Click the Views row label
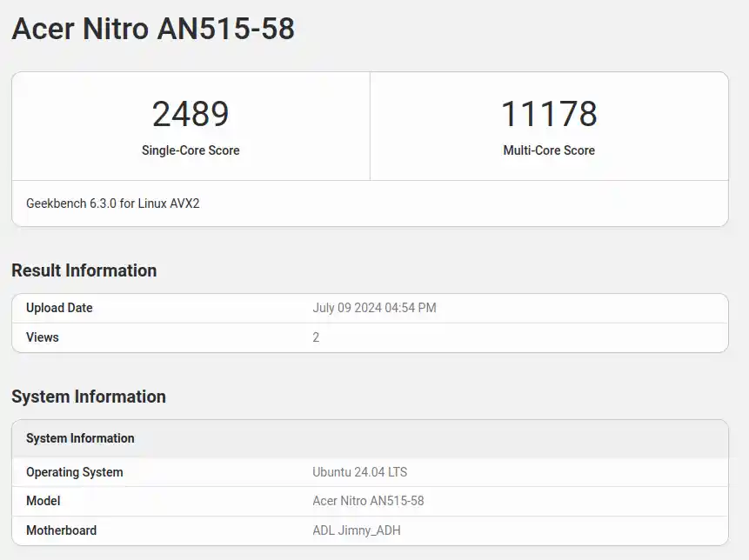The width and height of the screenshot is (749, 560). click(43, 337)
